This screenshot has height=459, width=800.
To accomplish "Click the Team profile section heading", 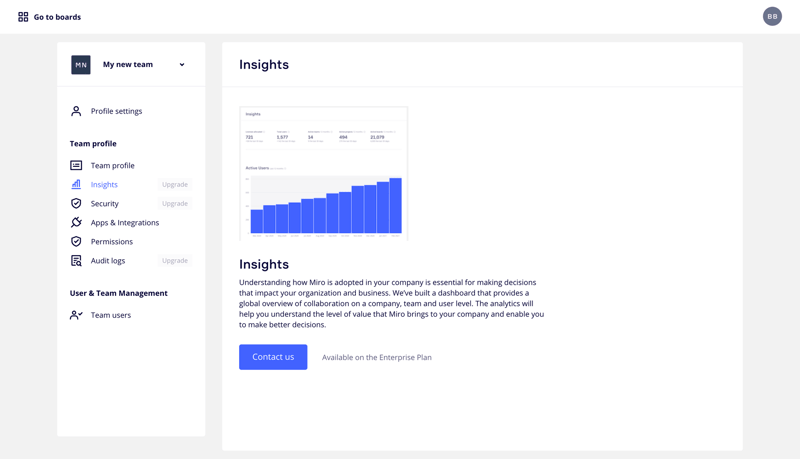I will tap(93, 144).
